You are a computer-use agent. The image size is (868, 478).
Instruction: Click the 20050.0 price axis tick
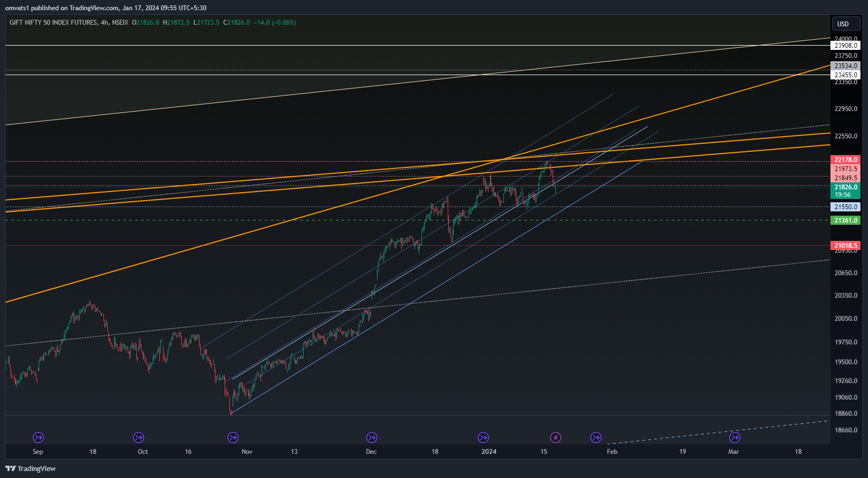[x=846, y=319]
